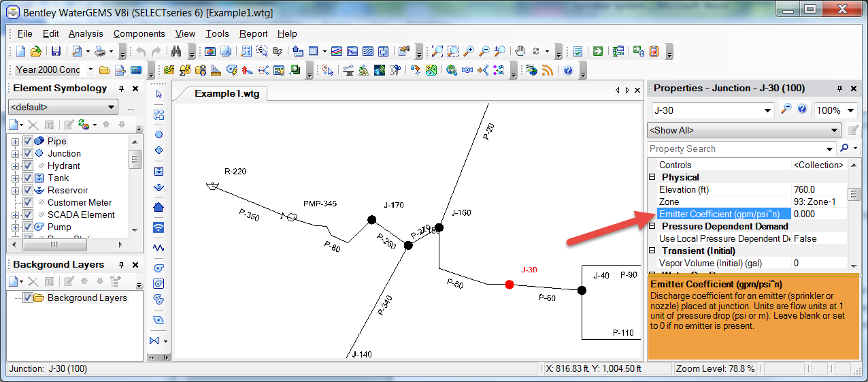Screen dimensions: 868x382
Task: Open the Analysis menu
Action: click(x=86, y=33)
